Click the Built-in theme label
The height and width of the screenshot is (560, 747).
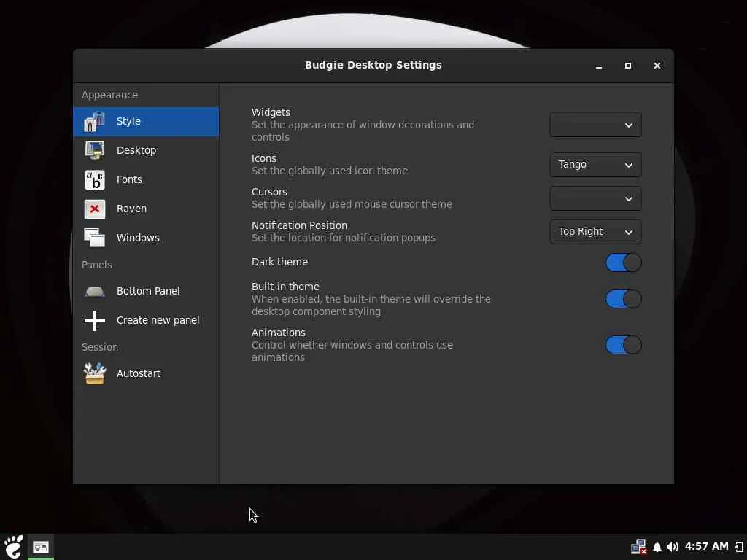point(285,287)
